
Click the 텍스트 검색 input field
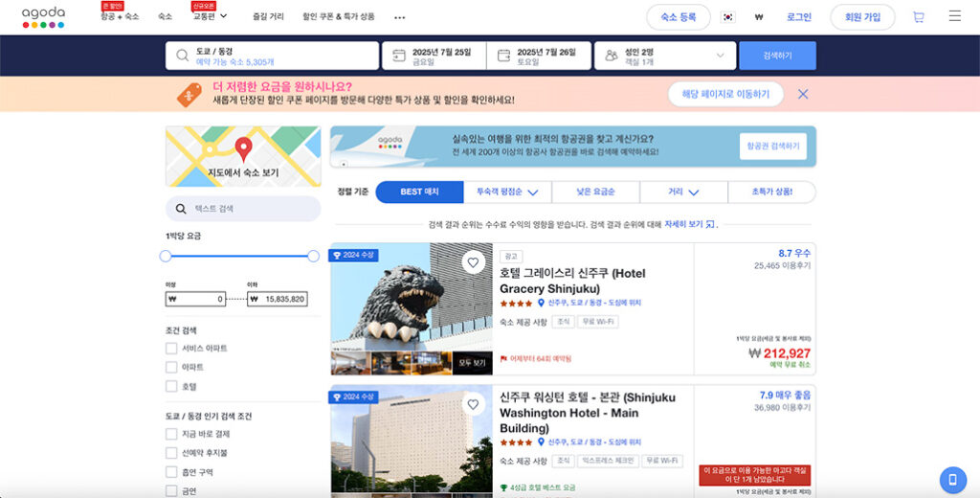(243, 209)
